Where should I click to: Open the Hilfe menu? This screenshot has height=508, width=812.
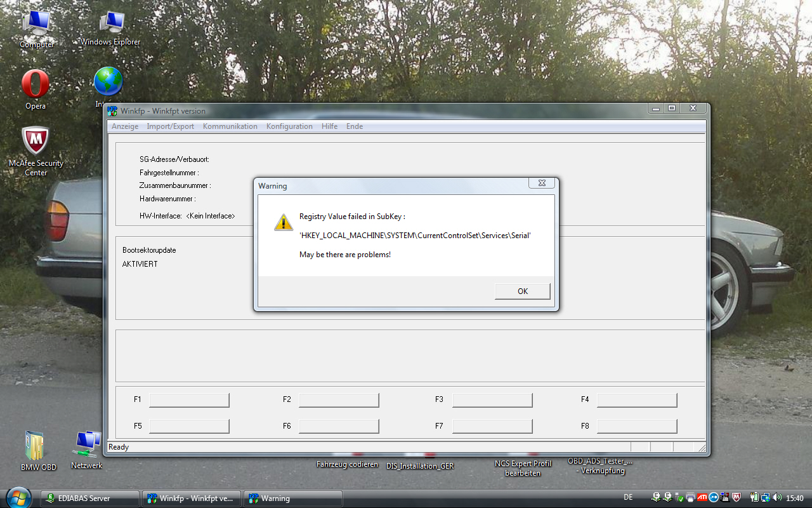coord(329,126)
